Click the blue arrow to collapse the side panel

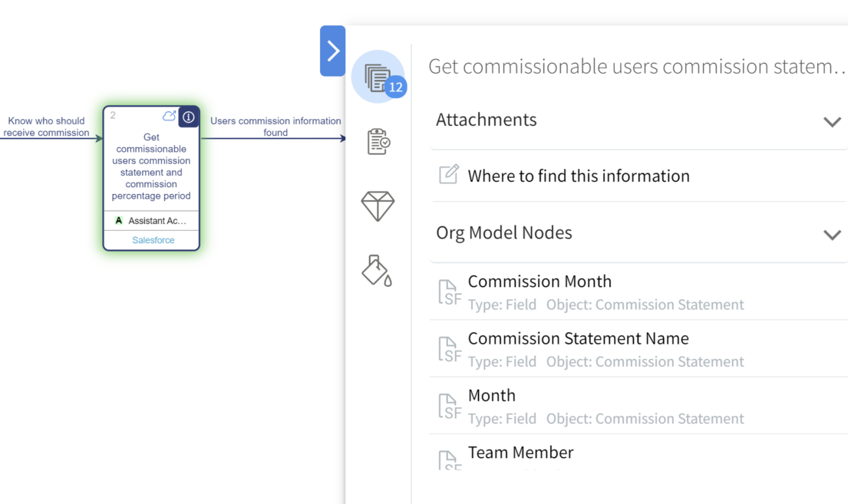(332, 51)
